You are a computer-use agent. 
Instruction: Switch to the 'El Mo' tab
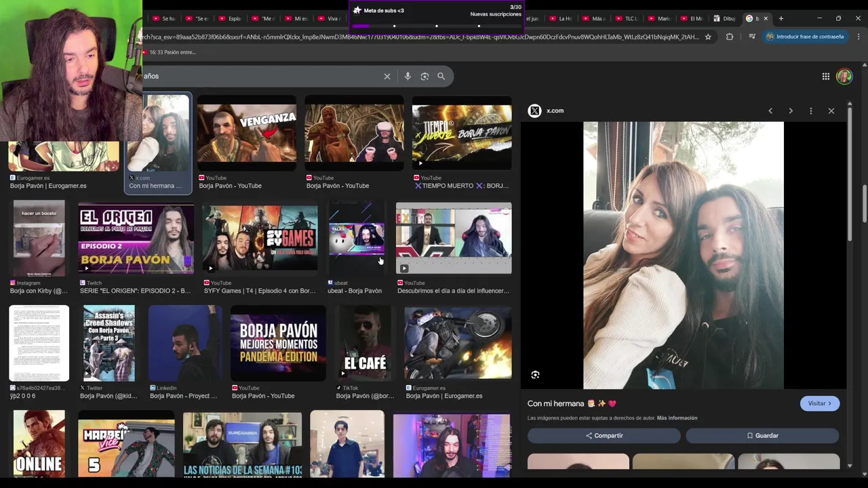click(692, 18)
